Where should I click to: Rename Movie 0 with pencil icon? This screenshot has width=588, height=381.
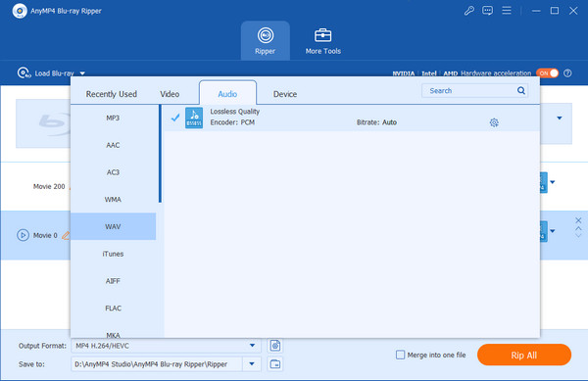pyautogui.click(x=66, y=235)
